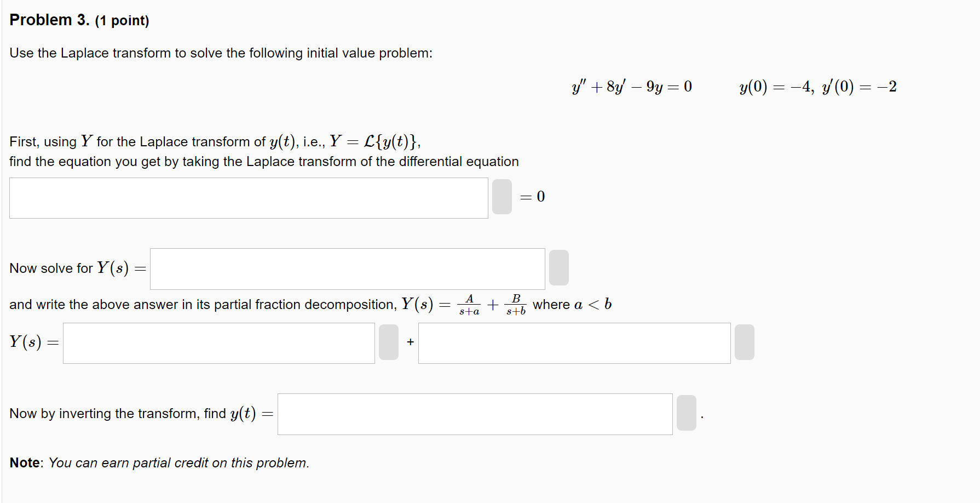Click the 'where a < b' condition text

pos(572,305)
